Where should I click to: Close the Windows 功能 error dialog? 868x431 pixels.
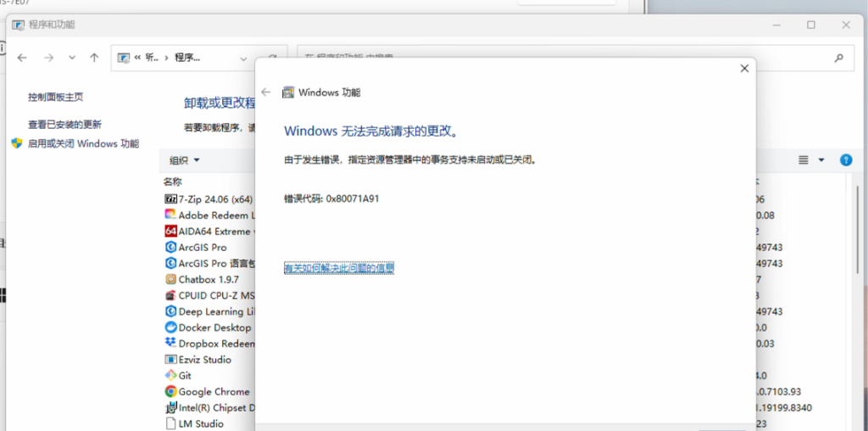pos(744,69)
